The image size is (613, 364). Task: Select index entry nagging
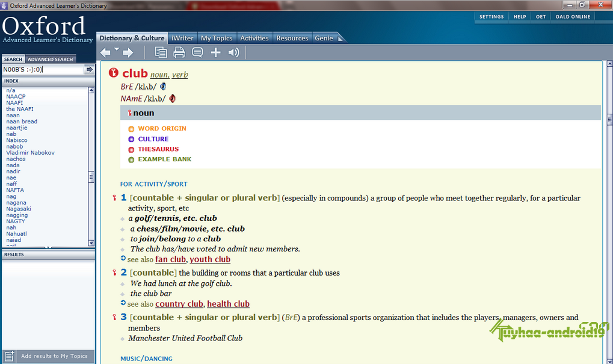pos(17,215)
